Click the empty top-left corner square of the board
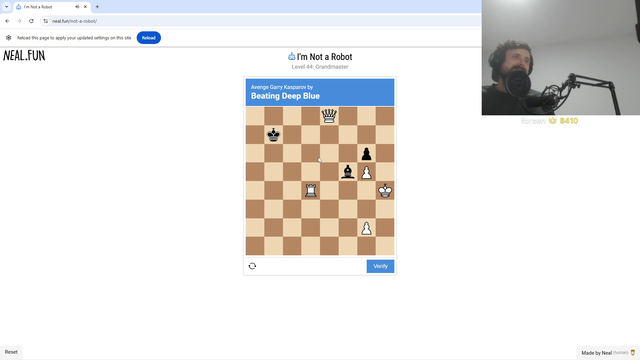Screen dimensions: 640x360 pos(255,116)
